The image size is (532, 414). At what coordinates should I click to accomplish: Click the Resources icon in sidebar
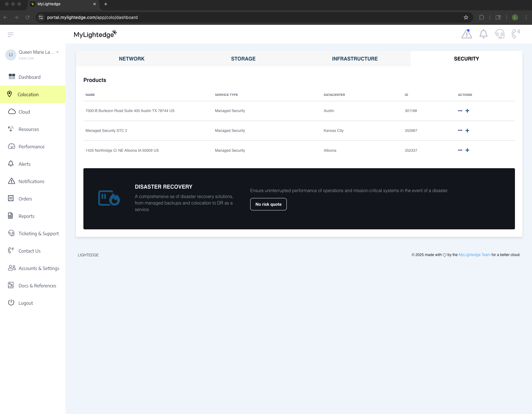11,129
